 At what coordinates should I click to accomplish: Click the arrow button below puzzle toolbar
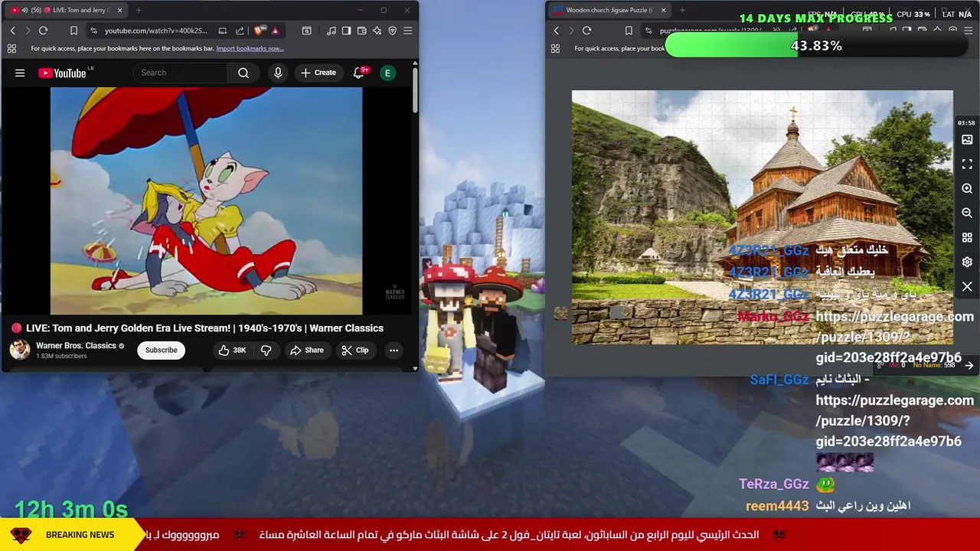click(969, 366)
